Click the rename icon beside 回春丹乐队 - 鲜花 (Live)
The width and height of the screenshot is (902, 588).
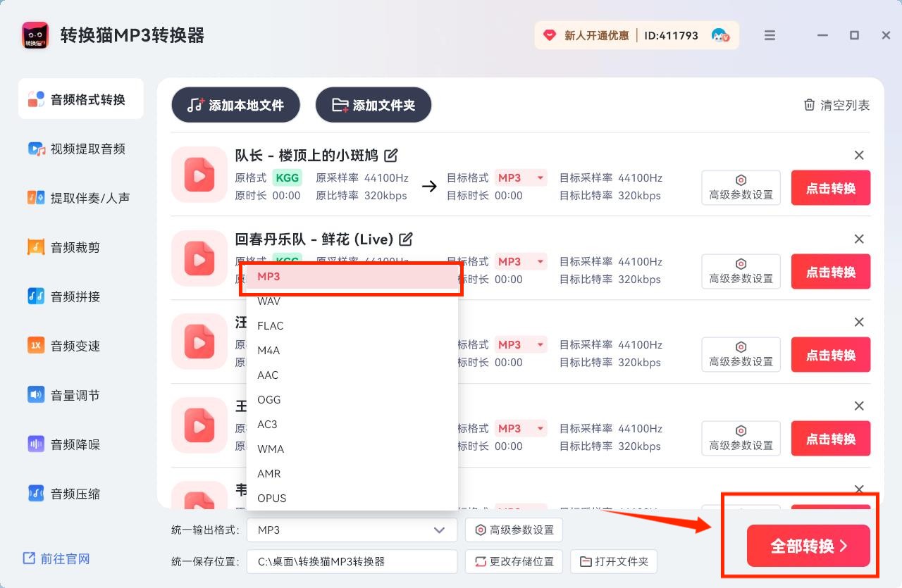click(x=406, y=239)
